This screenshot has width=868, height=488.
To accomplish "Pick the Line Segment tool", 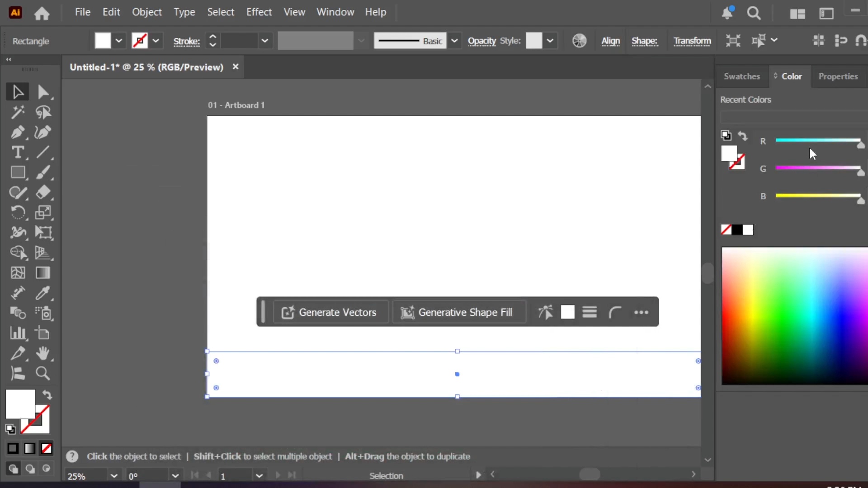I will [x=43, y=152].
